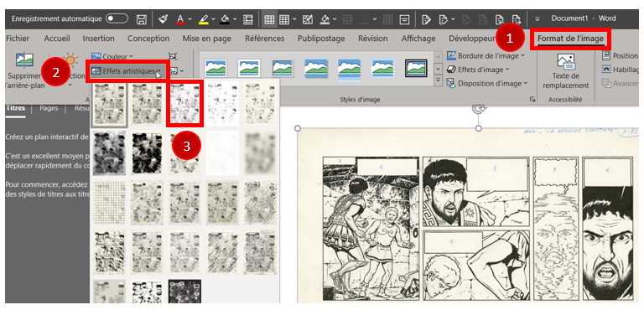Image resolution: width=644 pixels, height=310 pixels.
Task: Open the Conception tab
Action: click(148, 39)
